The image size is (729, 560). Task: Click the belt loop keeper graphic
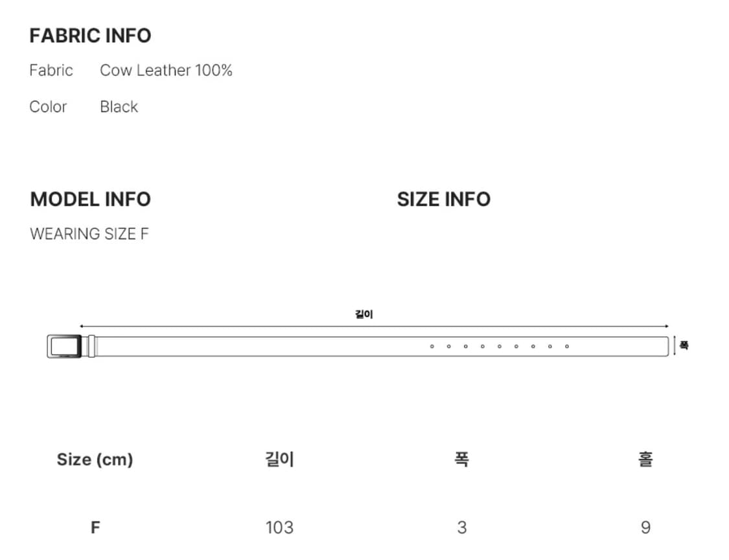91,347
